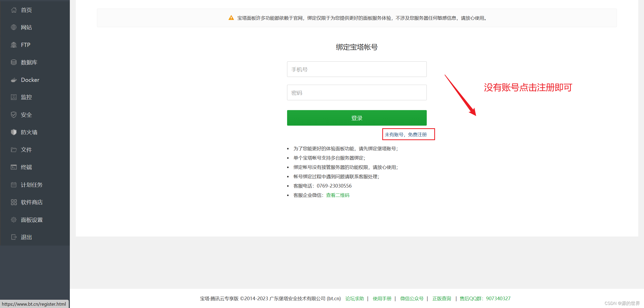Click the monitoring chart icon beside 监控
This screenshot has width=644, height=308.
tap(14, 97)
